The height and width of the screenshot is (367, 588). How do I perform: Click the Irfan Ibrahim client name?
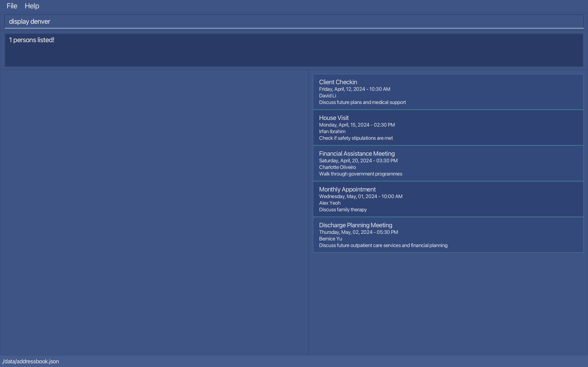(332, 131)
